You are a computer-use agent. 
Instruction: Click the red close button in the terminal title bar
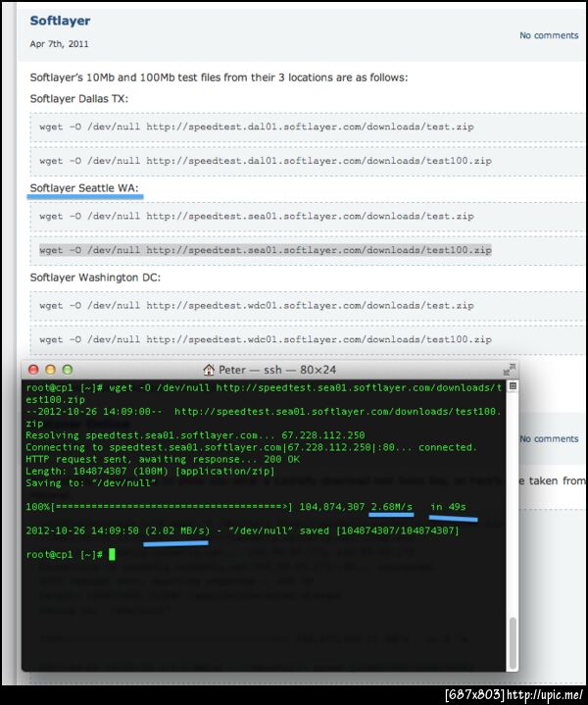point(33,370)
